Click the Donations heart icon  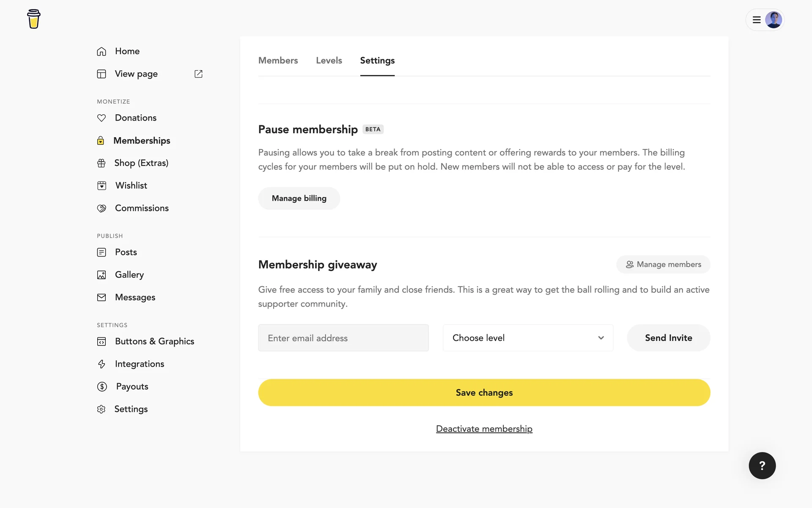click(101, 118)
